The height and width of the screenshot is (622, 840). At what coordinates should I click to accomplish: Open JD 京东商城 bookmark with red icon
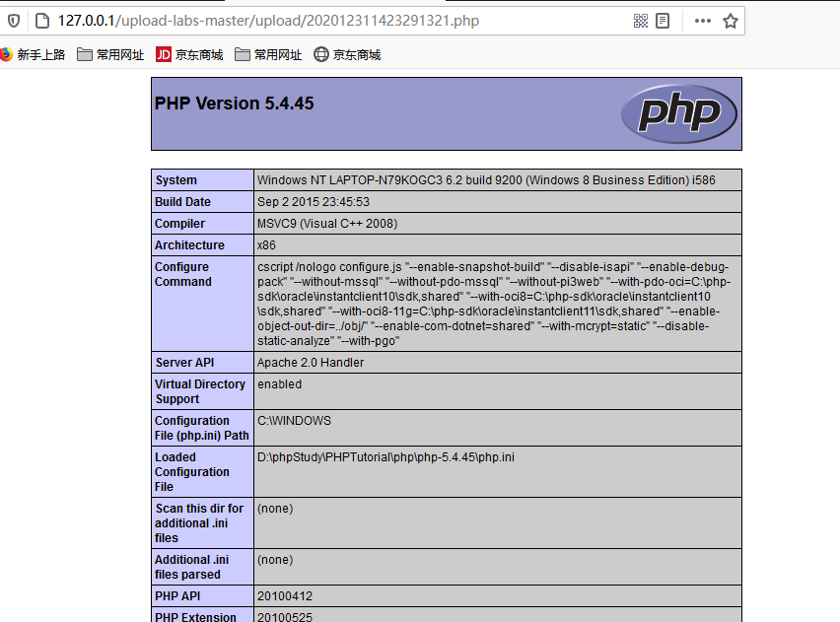click(x=189, y=54)
